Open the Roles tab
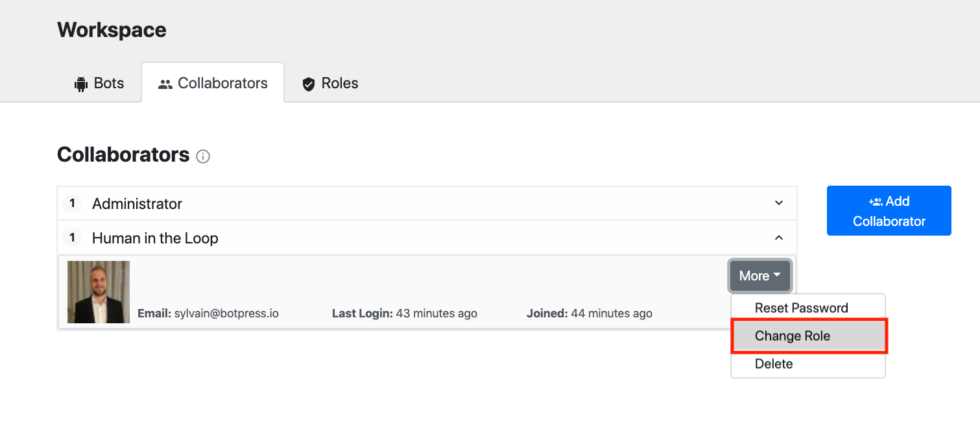The image size is (980, 431). coord(330,83)
